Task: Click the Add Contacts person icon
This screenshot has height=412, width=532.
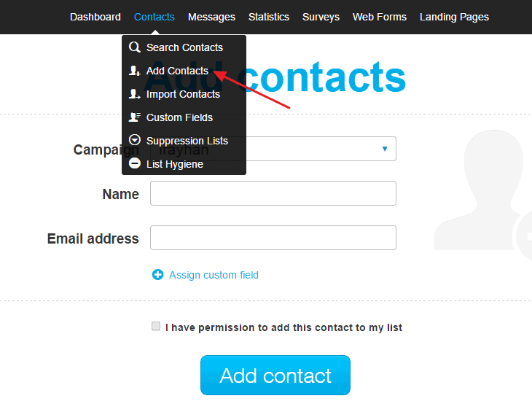Action: pos(134,71)
